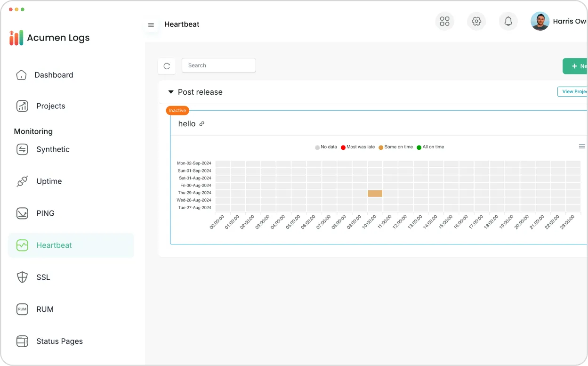Screen dimensions: 588x366
Task: Click the gray No data legend dot
Action: click(x=317, y=147)
